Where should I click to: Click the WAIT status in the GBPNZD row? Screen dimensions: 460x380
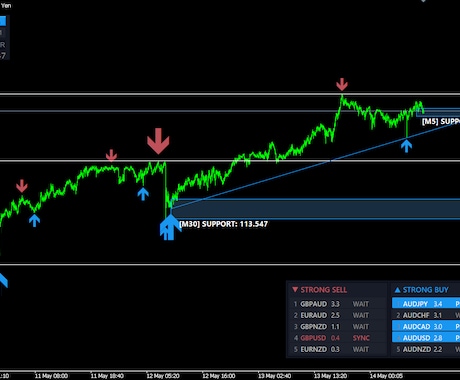tap(361, 327)
